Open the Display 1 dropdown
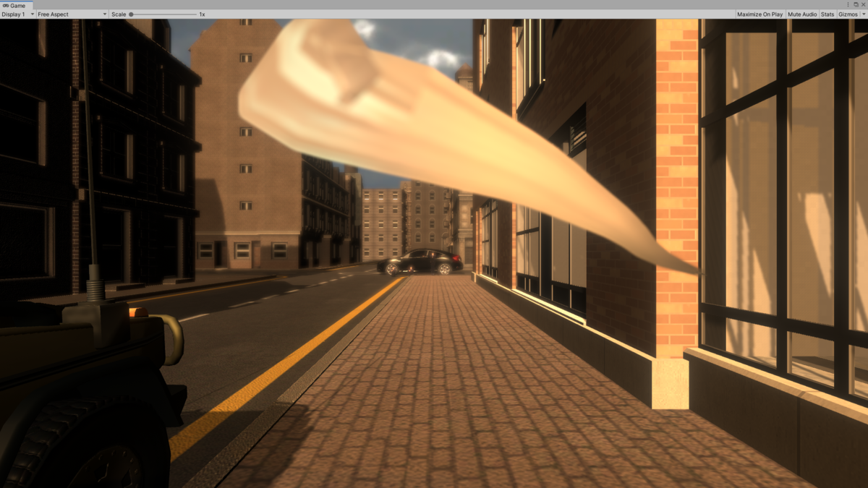 [x=17, y=14]
